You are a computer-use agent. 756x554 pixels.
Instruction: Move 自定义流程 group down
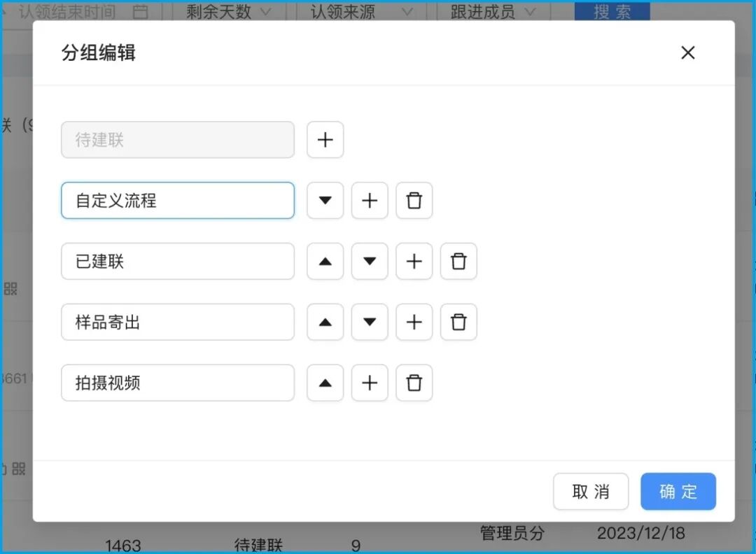click(325, 200)
